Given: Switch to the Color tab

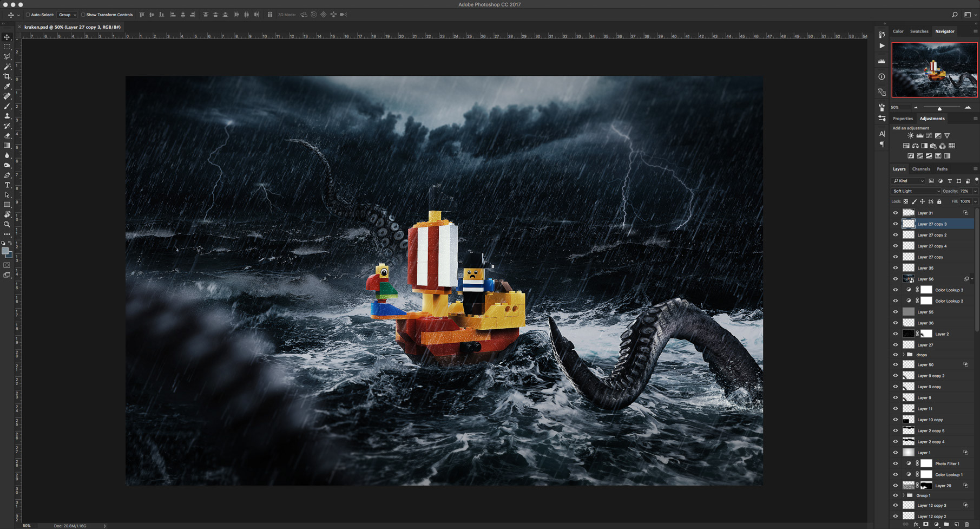Looking at the screenshot, I should 898,31.
